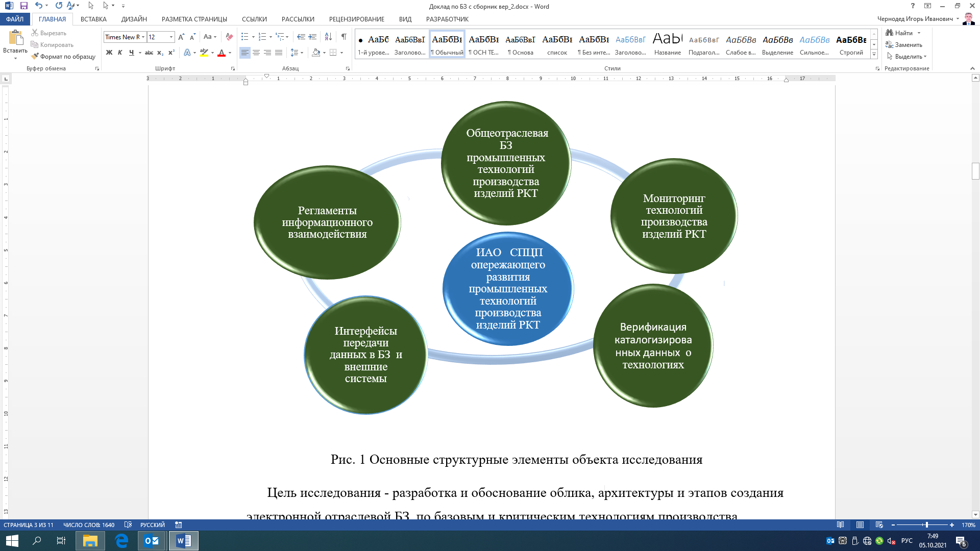Toggle paragraph marks display (¶)
This screenshot has height=551, width=980.
click(344, 37)
